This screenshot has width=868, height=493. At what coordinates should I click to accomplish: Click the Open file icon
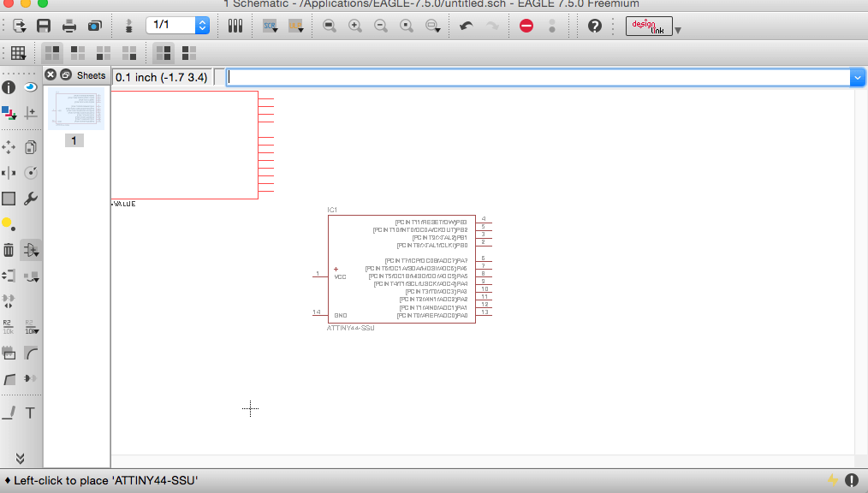(19, 26)
